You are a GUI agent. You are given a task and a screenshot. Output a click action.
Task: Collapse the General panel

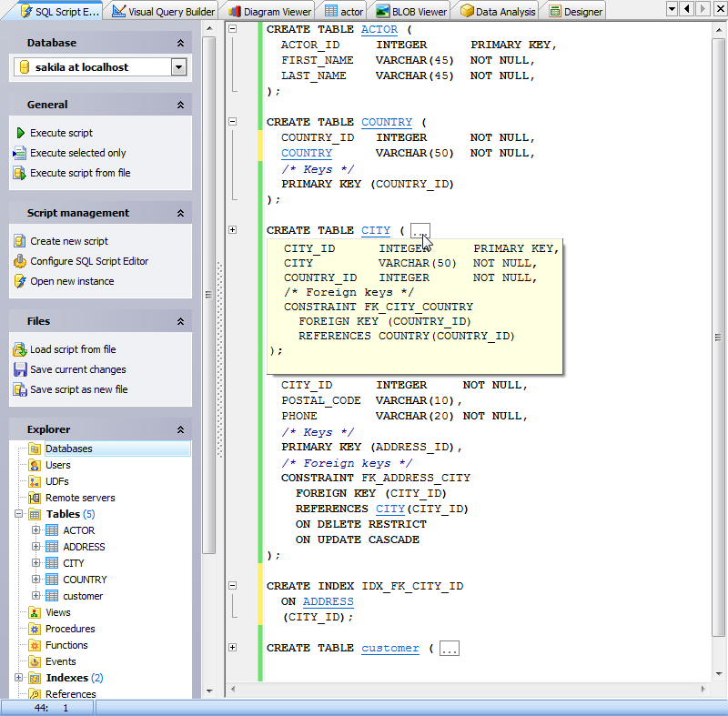pos(181,104)
